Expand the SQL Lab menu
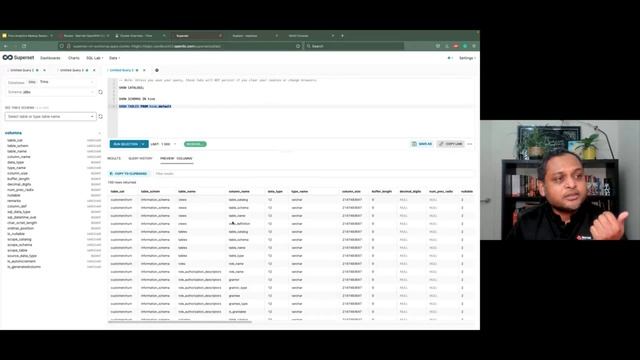The width and height of the screenshot is (640, 360). click(x=95, y=58)
